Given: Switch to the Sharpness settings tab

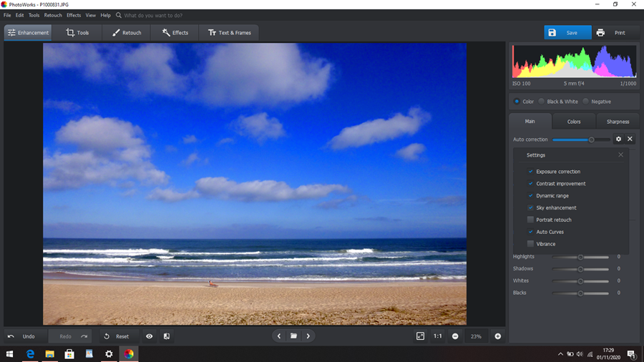Looking at the screenshot, I should tap(618, 122).
